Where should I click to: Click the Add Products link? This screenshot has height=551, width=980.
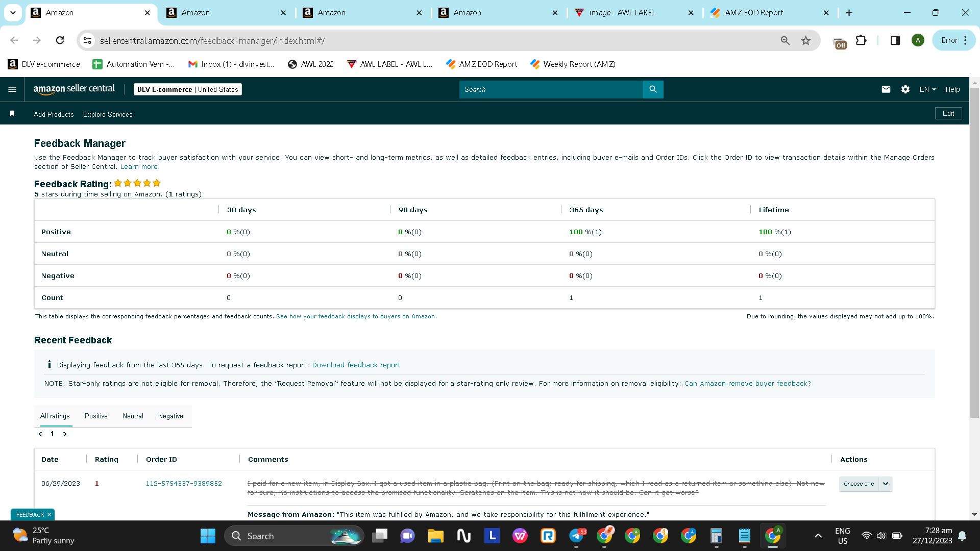point(54,114)
